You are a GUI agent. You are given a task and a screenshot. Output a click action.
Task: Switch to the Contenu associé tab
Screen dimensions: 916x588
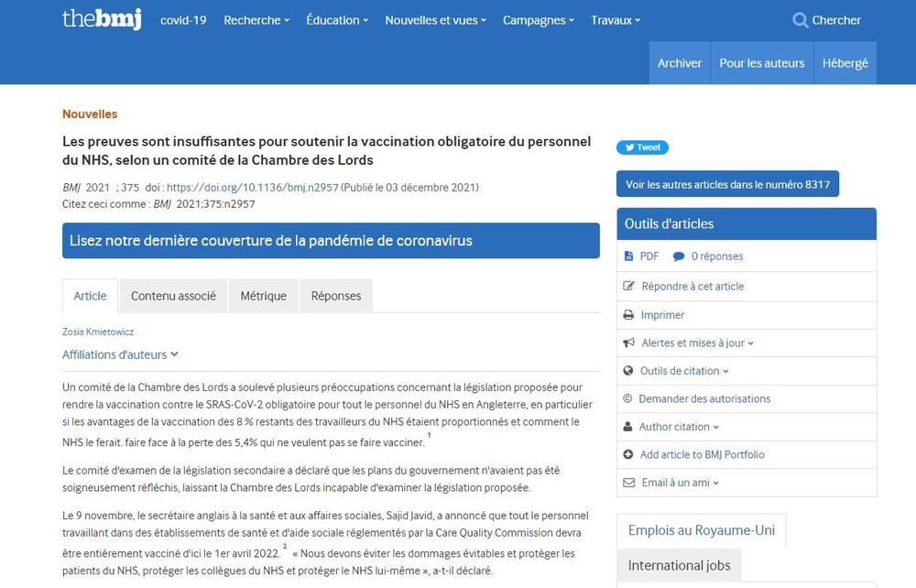[173, 296]
